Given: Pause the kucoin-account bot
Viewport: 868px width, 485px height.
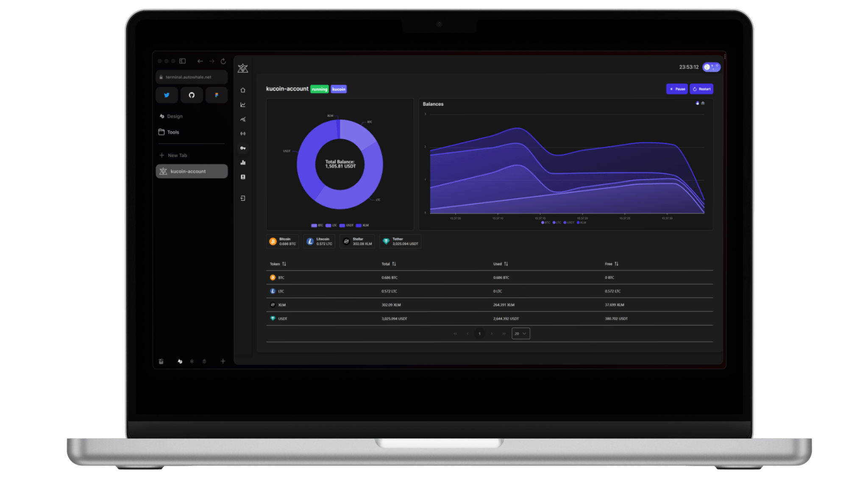Looking at the screenshot, I should pyautogui.click(x=677, y=89).
